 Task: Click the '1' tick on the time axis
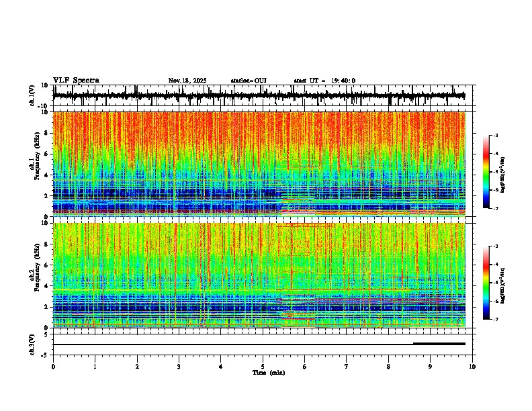(95, 367)
